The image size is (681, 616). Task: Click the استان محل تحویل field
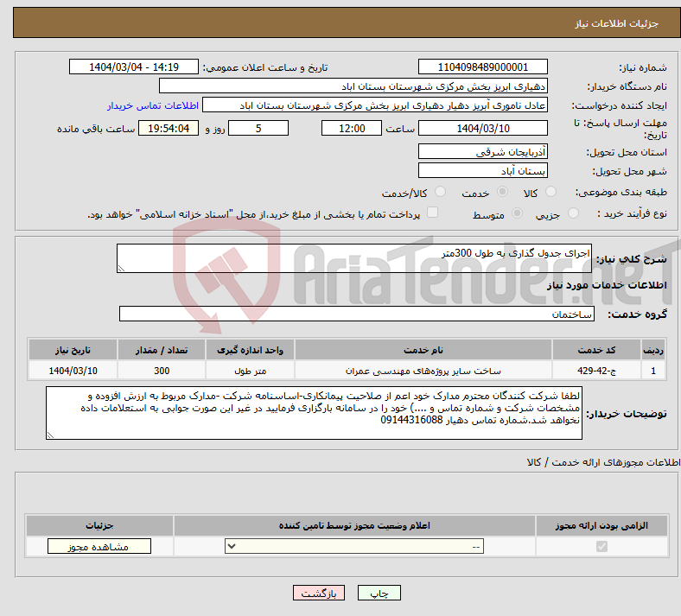click(x=482, y=151)
